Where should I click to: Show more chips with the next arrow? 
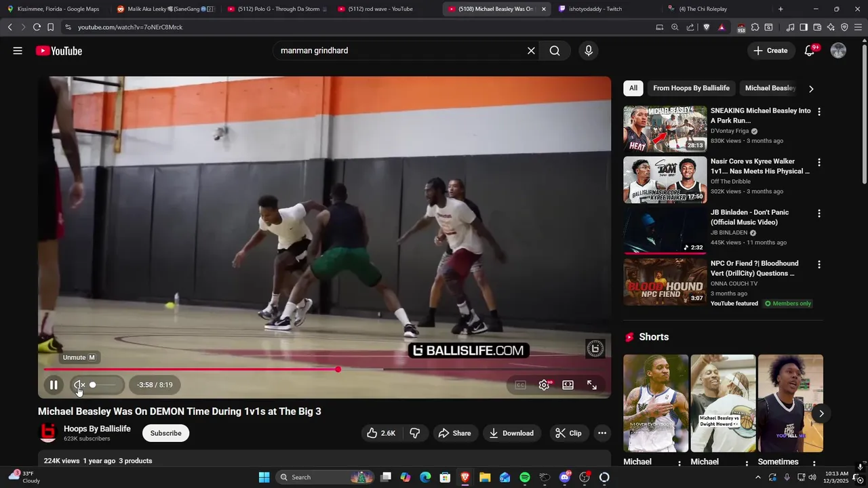tap(811, 89)
